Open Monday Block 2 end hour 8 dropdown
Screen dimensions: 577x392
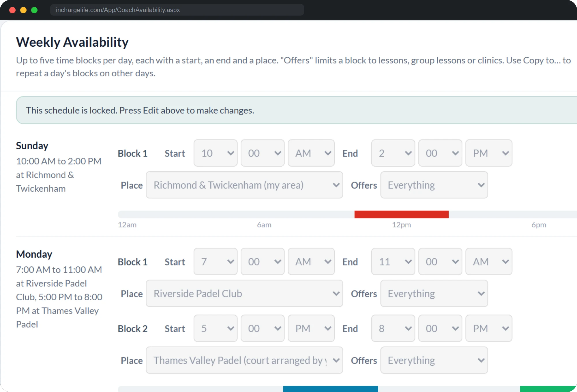point(393,328)
